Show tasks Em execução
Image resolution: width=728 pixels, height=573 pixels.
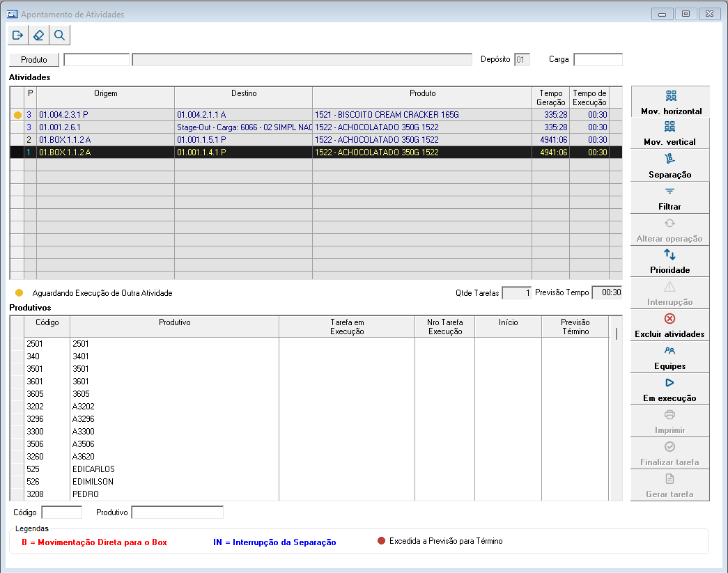(670, 389)
